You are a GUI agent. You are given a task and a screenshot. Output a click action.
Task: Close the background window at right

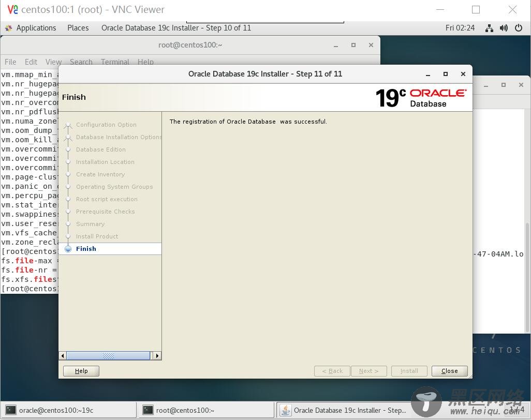coord(521,85)
